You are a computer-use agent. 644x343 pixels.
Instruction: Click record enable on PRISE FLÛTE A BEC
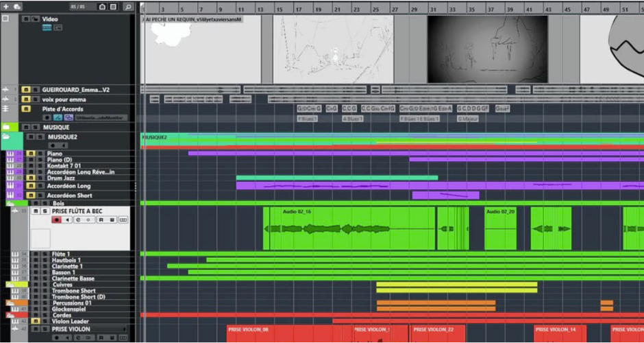pyautogui.click(x=57, y=220)
